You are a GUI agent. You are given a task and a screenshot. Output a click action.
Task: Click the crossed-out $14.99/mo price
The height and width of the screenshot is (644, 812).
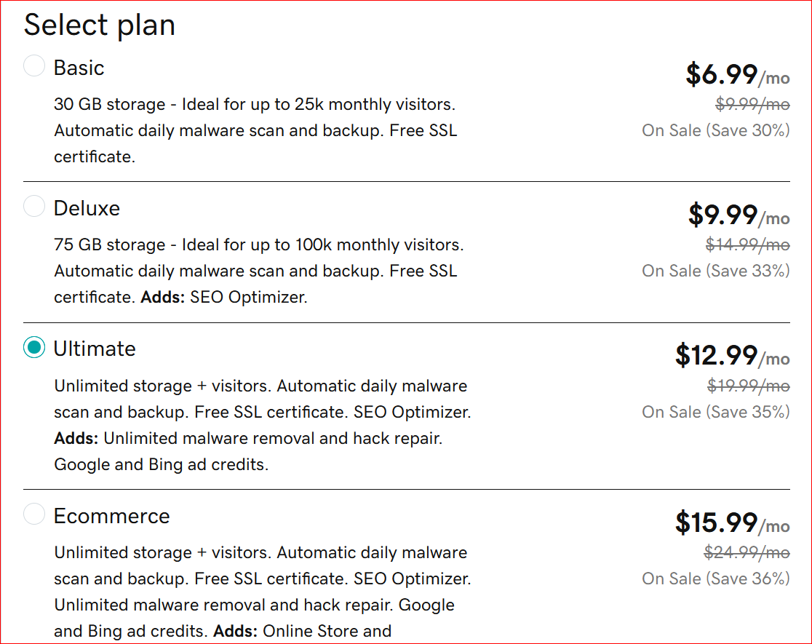click(747, 245)
